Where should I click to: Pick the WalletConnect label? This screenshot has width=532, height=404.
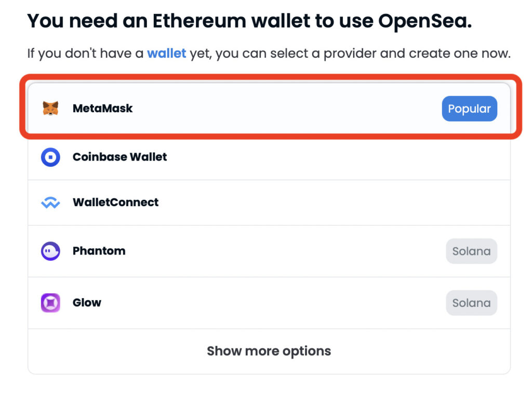115,203
